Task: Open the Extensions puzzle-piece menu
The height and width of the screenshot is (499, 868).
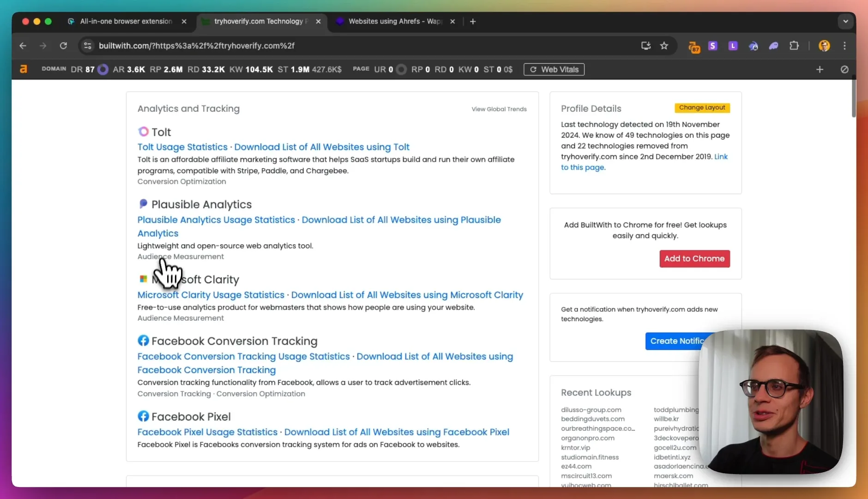Action: [x=794, y=46]
